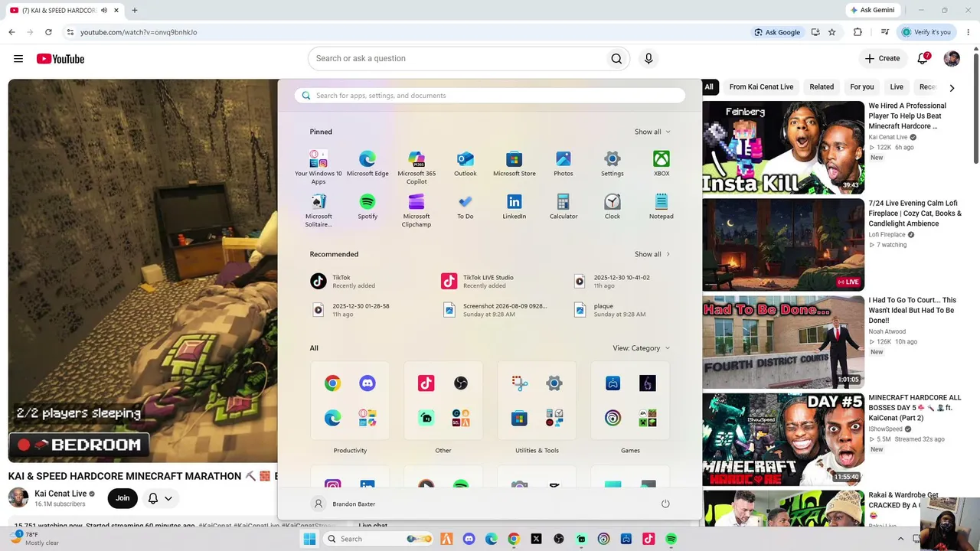Open Snipping Tool in Utilities & Tools

[519, 383]
